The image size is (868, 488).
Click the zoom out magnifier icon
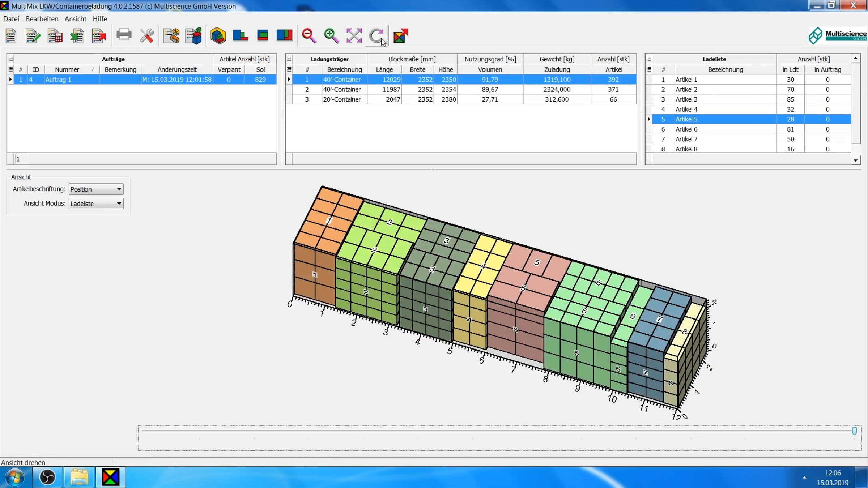[309, 35]
